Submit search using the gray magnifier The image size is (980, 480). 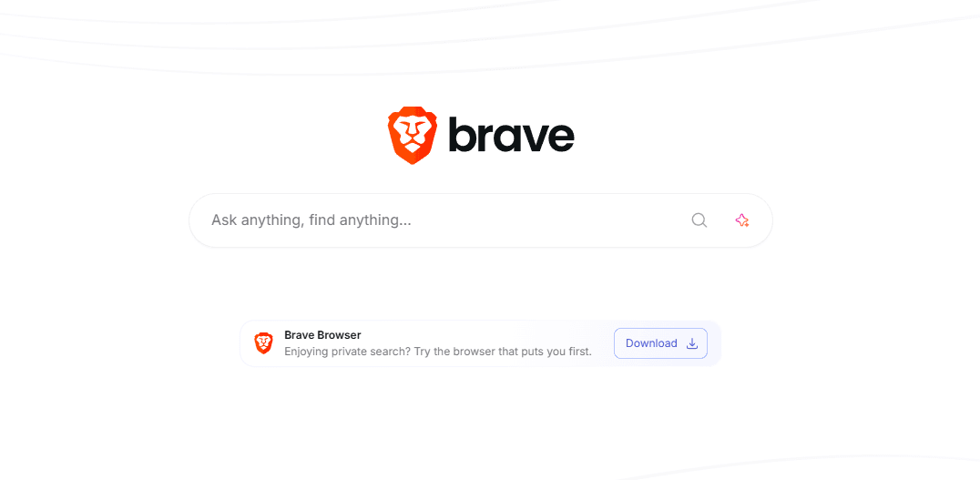699,220
